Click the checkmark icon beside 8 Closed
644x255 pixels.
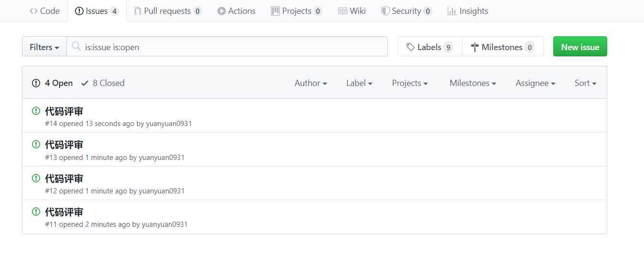(x=85, y=83)
